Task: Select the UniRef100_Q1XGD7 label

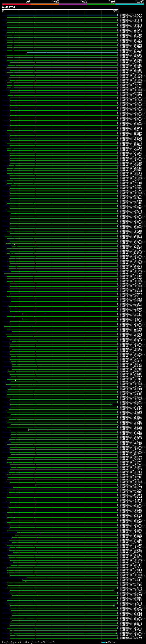Action: pos(131,263)
